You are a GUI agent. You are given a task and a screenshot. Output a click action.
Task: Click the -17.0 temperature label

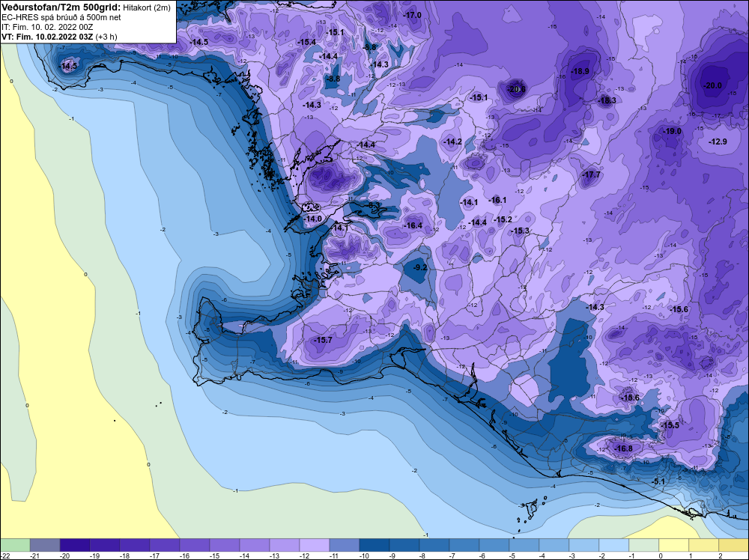pyautogui.click(x=413, y=15)
